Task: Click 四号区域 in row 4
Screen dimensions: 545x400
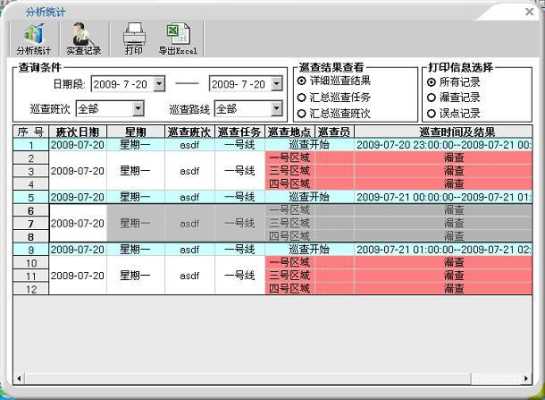Action: coord(290,183)
